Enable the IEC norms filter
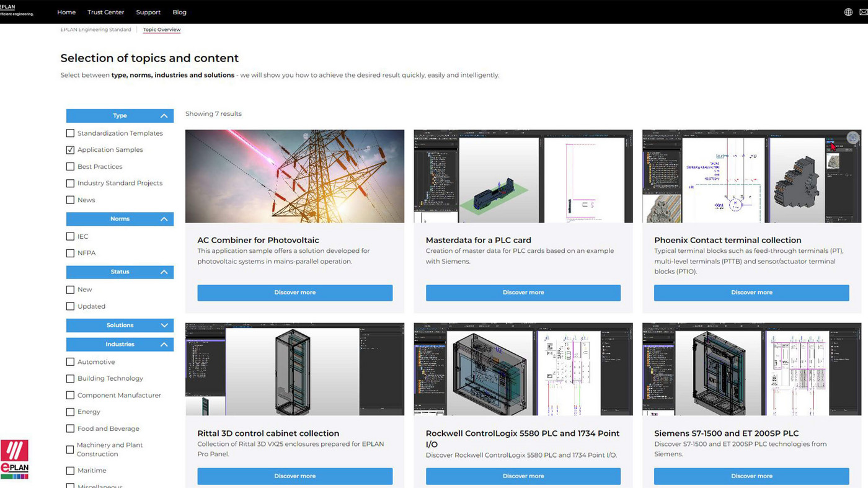Image resolution: width=868 pixels, height=488 pixels. (x=70, y=236)
